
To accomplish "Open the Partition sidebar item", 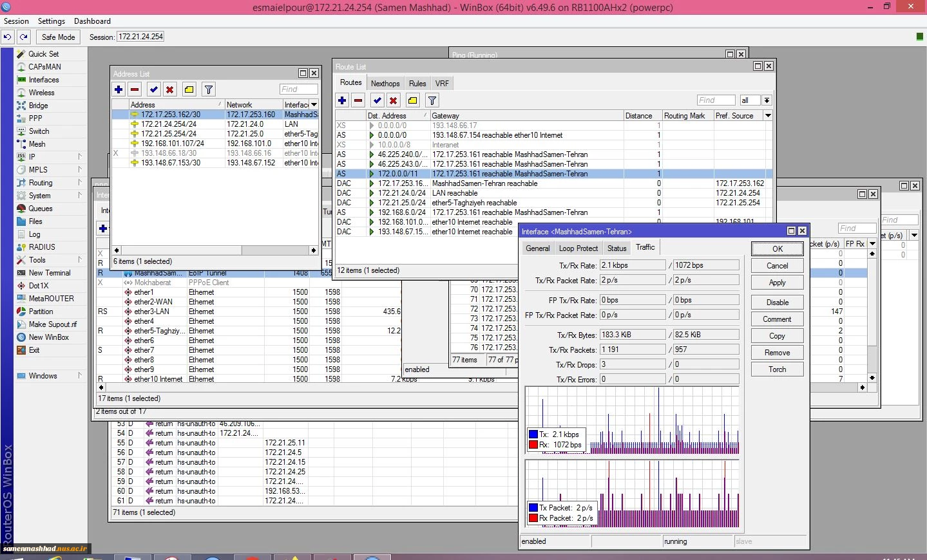I will point(41,312).
